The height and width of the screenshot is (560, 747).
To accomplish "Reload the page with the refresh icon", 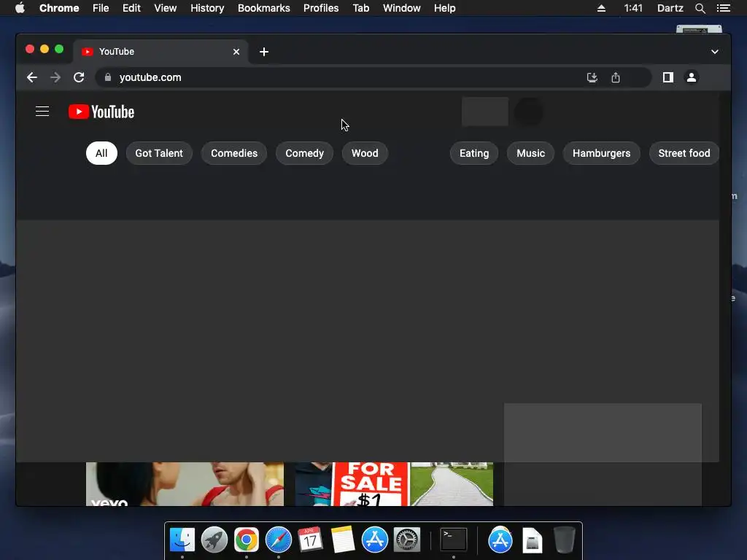I will (79, 77).
